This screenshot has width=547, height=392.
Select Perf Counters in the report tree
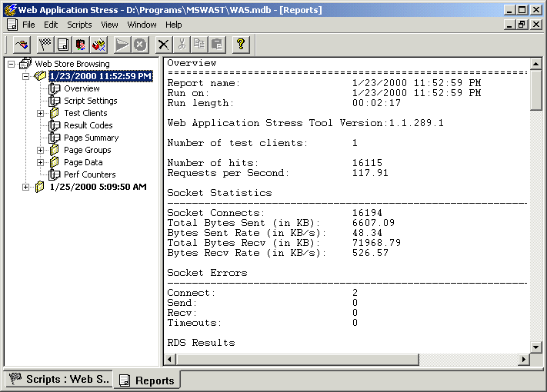point(90,174)
